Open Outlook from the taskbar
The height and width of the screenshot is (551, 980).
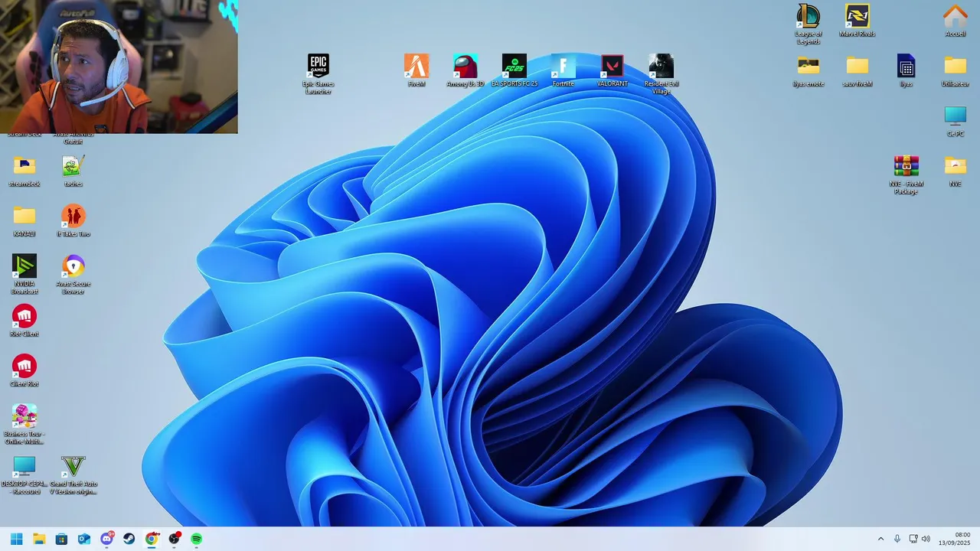click(x=84, y=539)
